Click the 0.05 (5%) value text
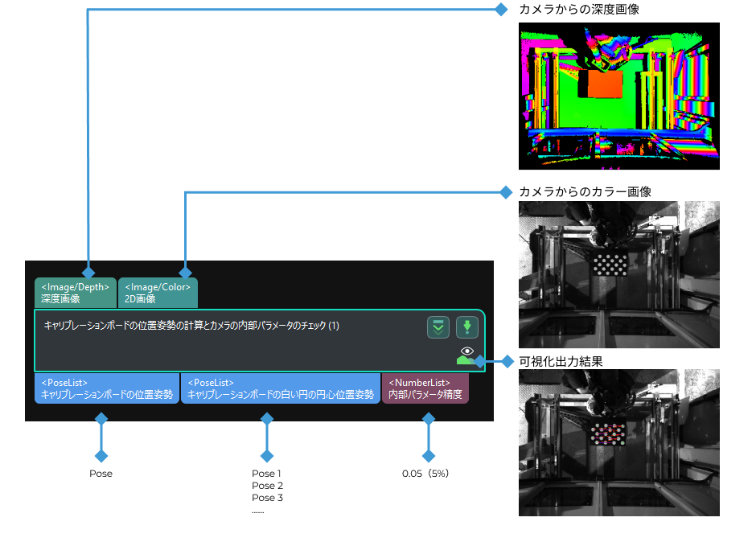Image resolution: width=756 pixels, height=542 pixels. coord(425,474)
